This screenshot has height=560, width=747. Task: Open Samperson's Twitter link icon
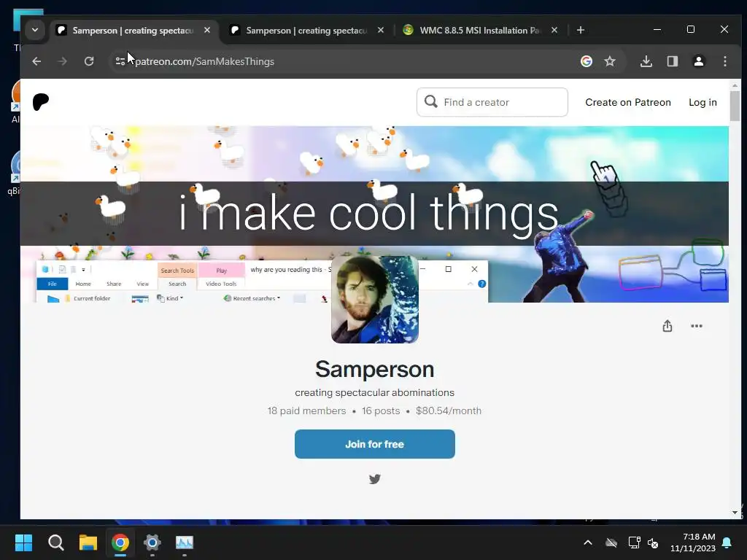tap(375, 479)
